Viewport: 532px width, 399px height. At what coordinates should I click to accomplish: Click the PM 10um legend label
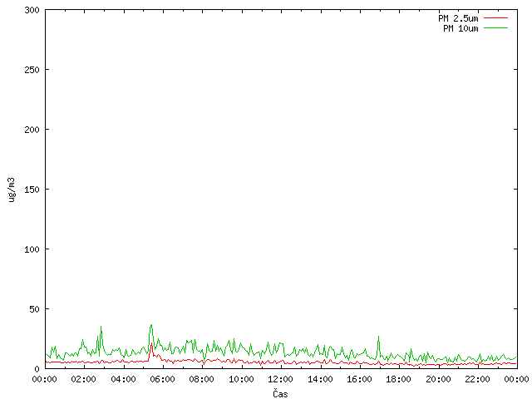click(x=461, y=28)
